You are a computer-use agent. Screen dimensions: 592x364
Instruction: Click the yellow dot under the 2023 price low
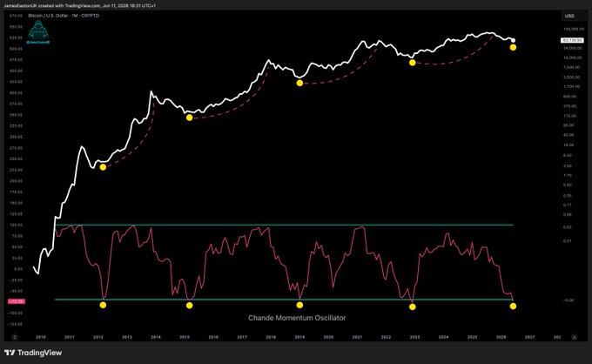pos(413,63)
